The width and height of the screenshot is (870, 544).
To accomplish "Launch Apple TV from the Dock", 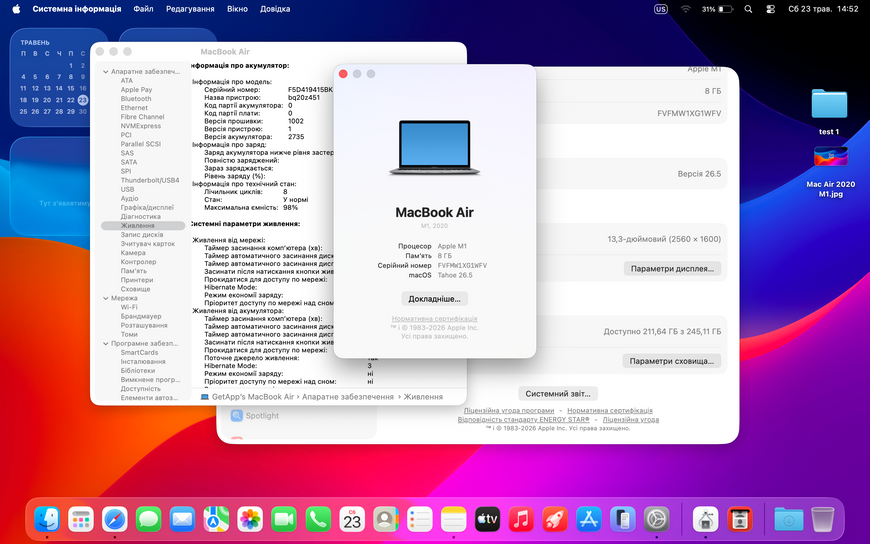I will pyautogui.click(x=487, y=520).
